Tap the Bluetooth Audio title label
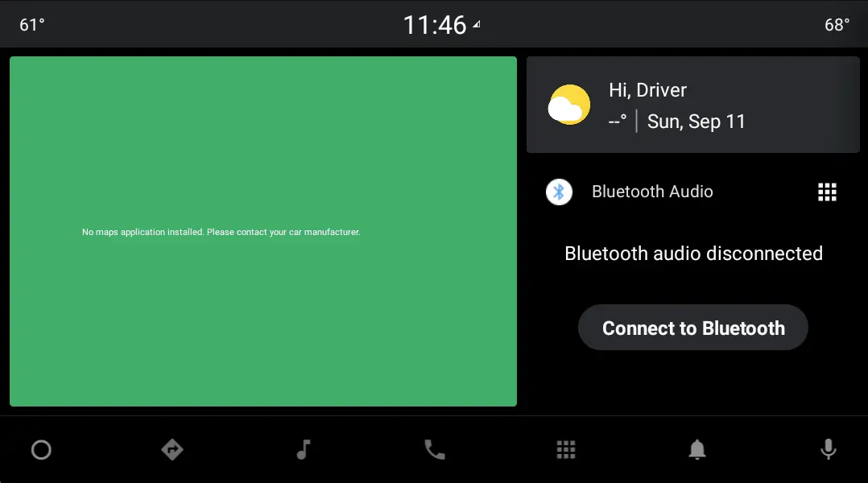Screen dimensions: 868x483 652,192
